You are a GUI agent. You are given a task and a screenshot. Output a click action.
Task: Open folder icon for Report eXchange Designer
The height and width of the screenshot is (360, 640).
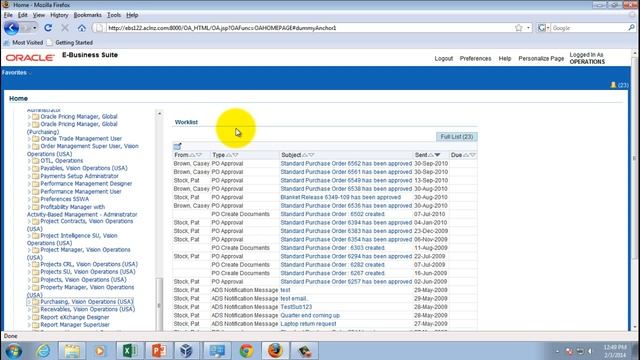[36, 317]
